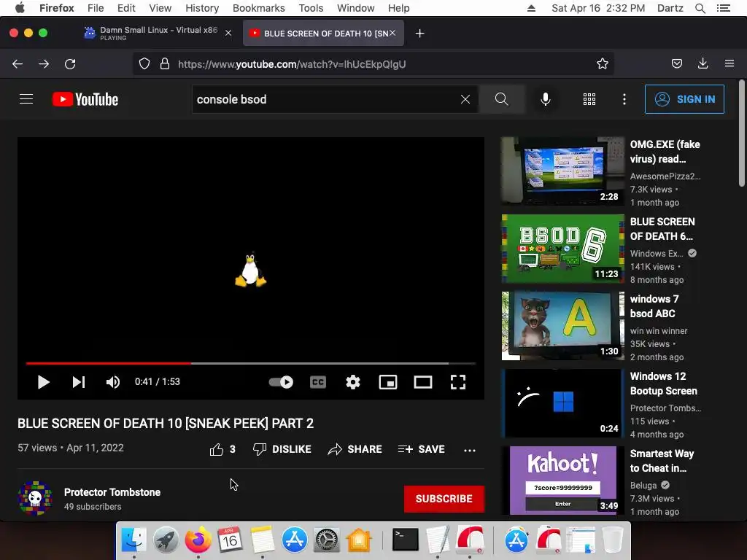Open the player settings gear
Screen dimensions: 747x560
pyautogui.click(x=353, y=382)
